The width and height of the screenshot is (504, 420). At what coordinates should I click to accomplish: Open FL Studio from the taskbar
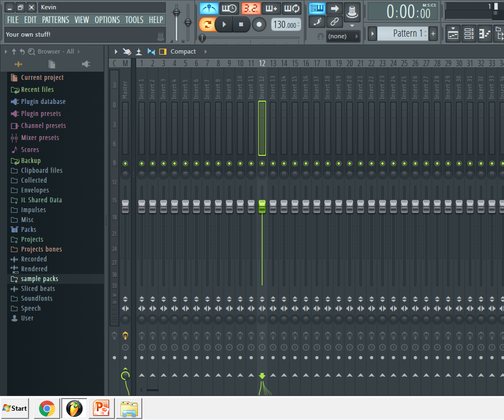(x=74, y=408)
